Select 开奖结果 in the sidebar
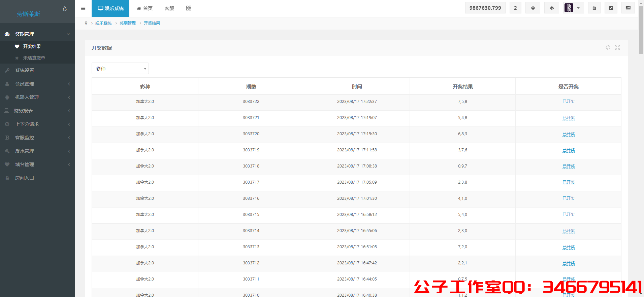Screen dimensions: 644x297 click(x=32, y=46)
